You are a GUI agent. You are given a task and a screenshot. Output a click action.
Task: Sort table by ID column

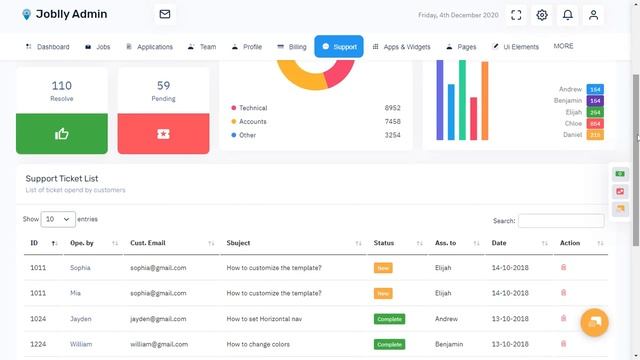44,243
